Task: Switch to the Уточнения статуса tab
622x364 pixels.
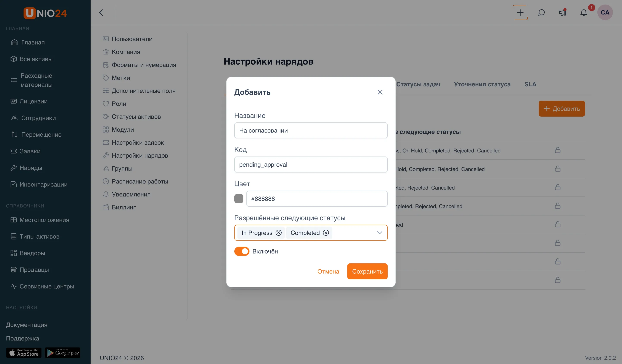Action: [x=482, y=84]
